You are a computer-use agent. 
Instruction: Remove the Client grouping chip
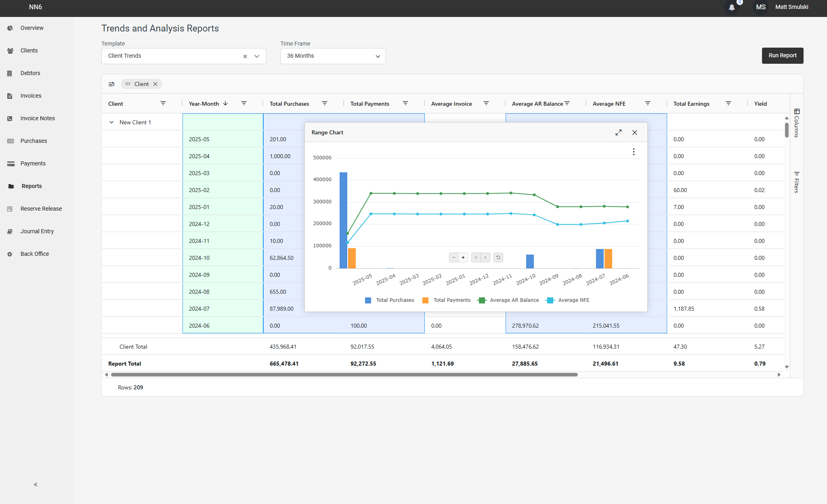[155, 84]
